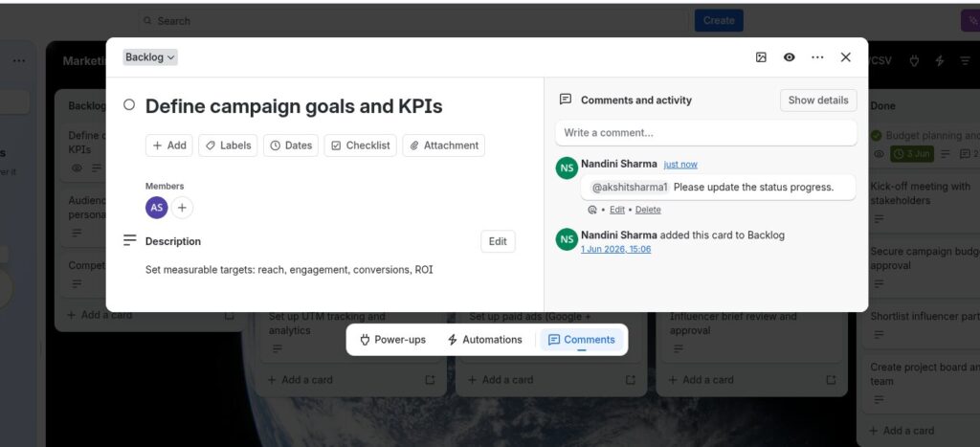Edit the card description
The image size is (980, 447).
coord(498,241)
